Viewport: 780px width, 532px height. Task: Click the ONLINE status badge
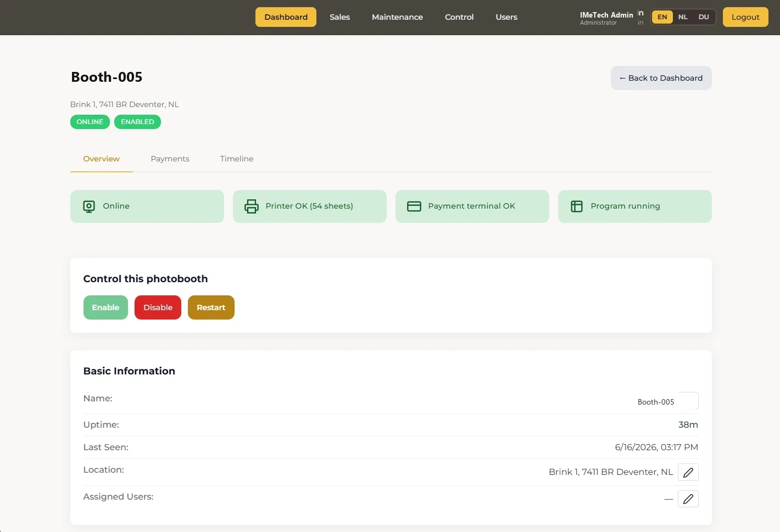coord(90,122)
